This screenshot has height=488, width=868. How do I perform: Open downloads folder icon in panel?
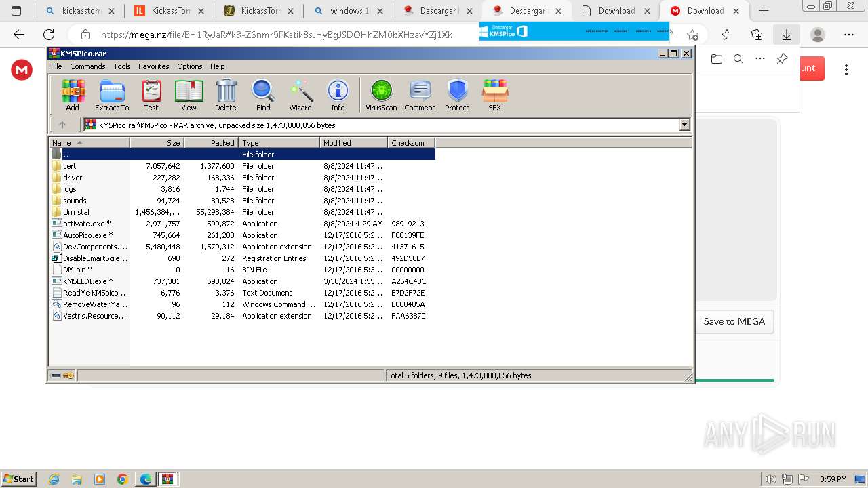point(717,59)
